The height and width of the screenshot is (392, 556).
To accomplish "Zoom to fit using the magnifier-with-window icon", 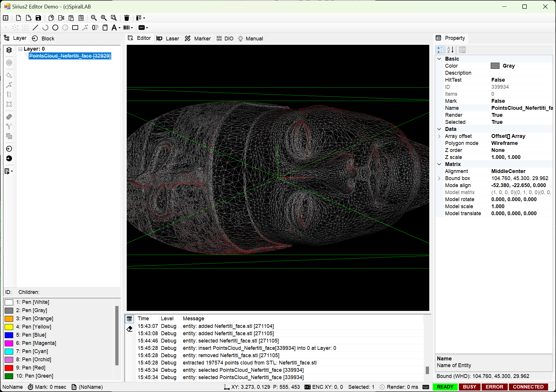I will [114, 18].
